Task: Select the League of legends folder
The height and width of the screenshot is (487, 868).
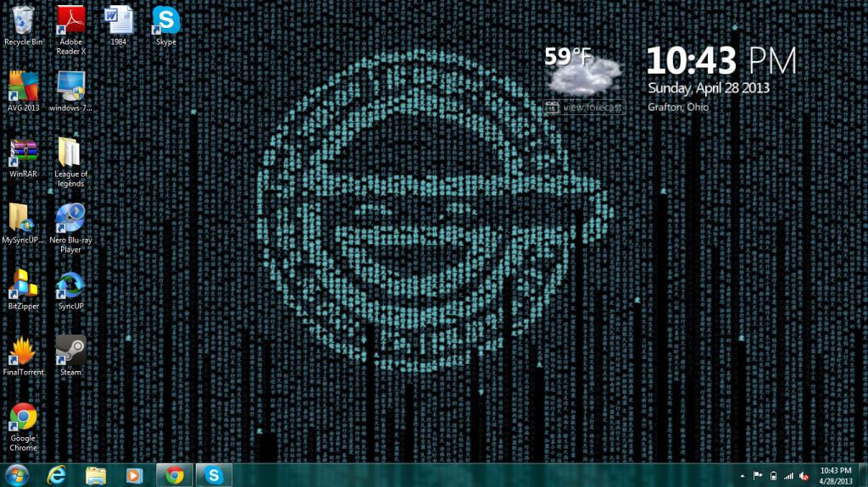Action: 71,163
